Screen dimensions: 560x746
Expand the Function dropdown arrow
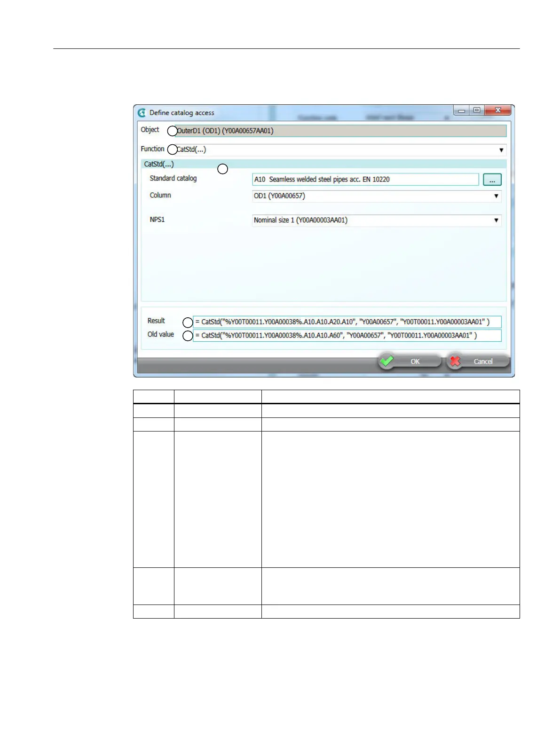pyautogui.click(x=501, y=150)
